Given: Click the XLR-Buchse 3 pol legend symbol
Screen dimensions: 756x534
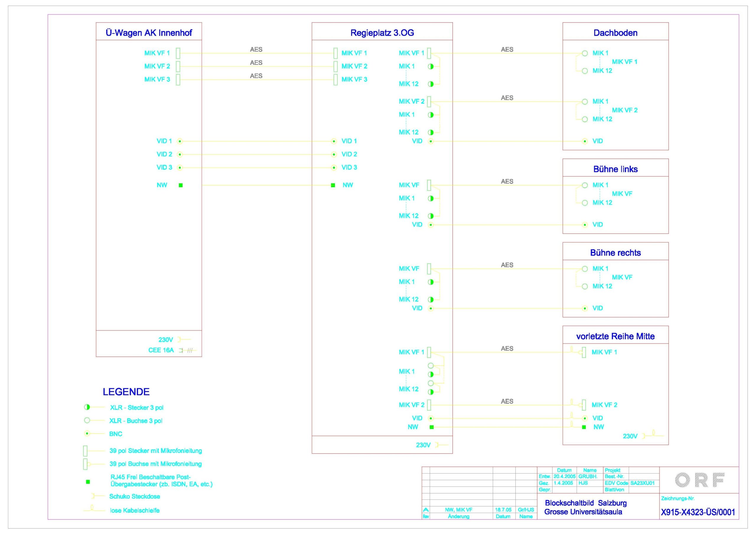Looking at the screenshot, I should coord(87,420).
